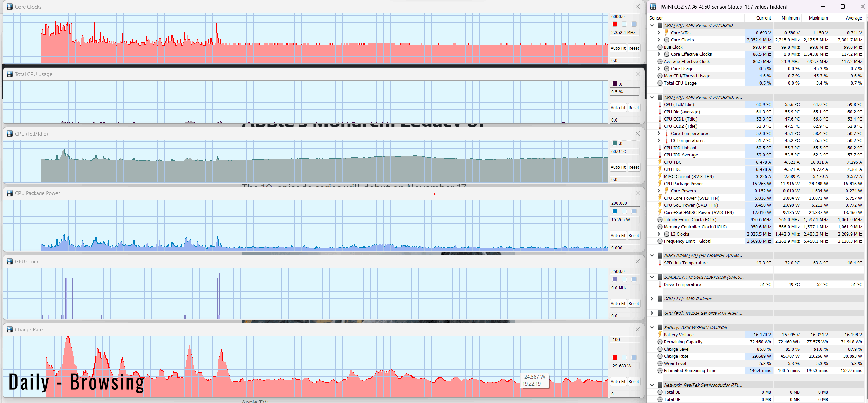868x403 pixels.
Task: Reset the GPU Clock graph
Action: click(x=634, y=304)
